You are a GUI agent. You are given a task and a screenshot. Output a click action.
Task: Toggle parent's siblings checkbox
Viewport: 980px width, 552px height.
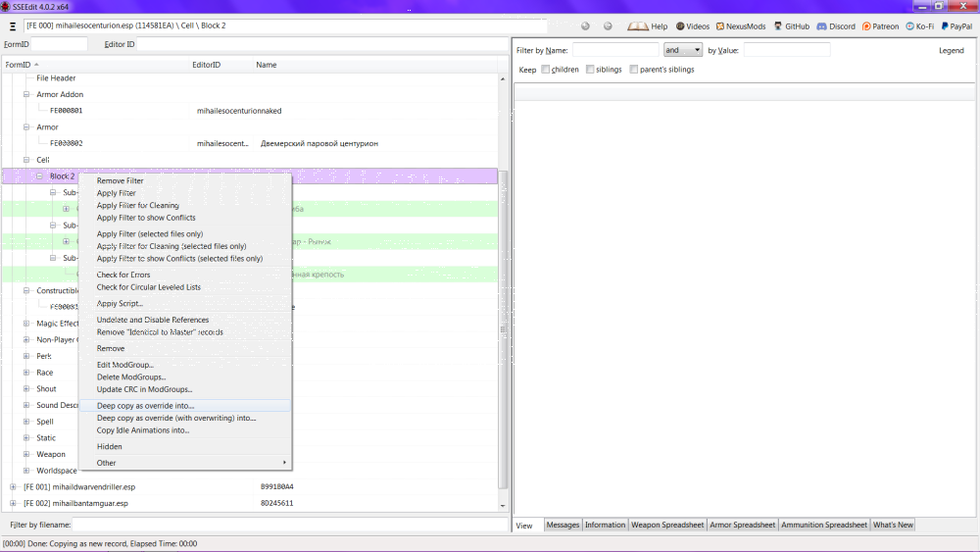(634, 70)
